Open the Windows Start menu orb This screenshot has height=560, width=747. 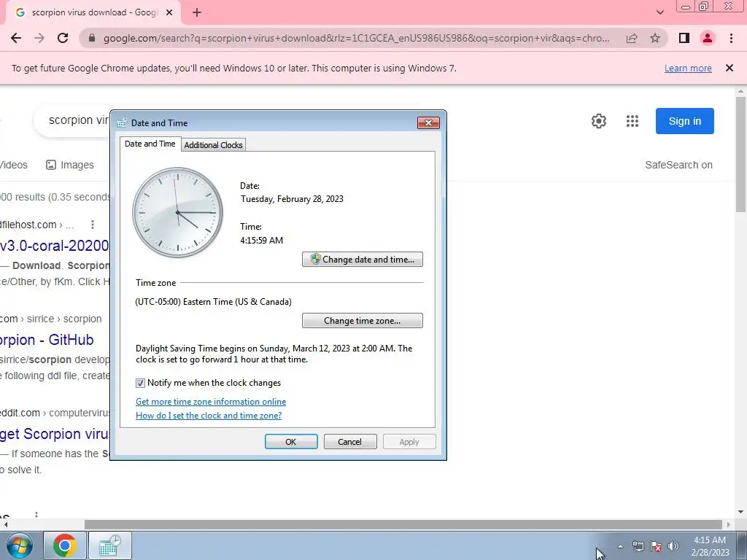20,545
